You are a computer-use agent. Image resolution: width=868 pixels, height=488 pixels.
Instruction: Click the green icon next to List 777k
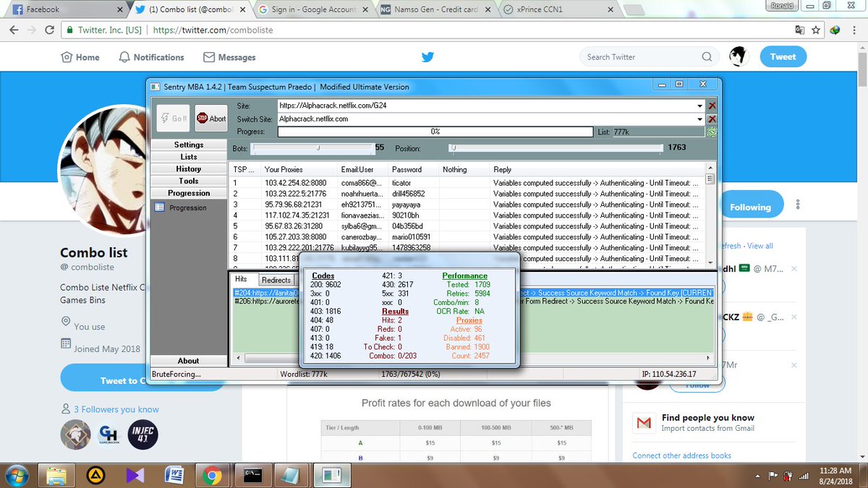click(712, 132)
